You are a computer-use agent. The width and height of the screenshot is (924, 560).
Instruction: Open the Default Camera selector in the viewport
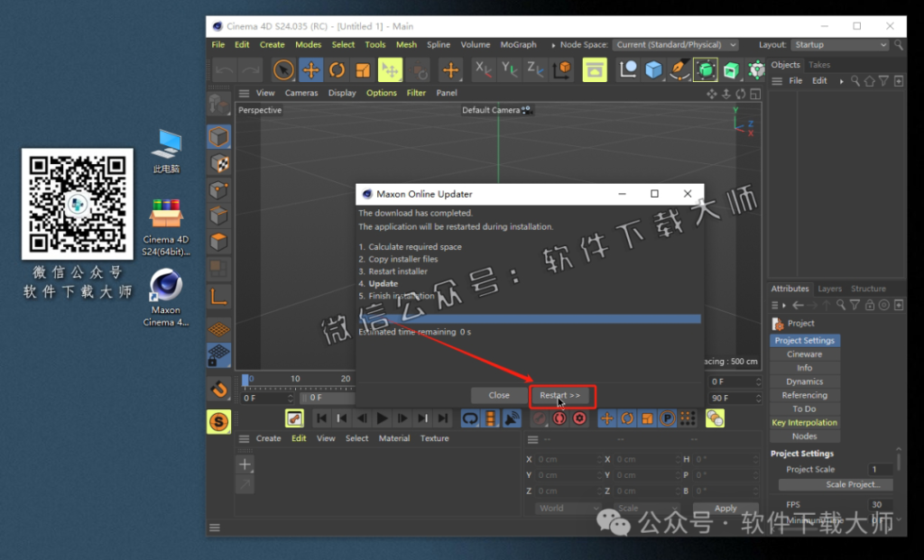coord(497,110)
